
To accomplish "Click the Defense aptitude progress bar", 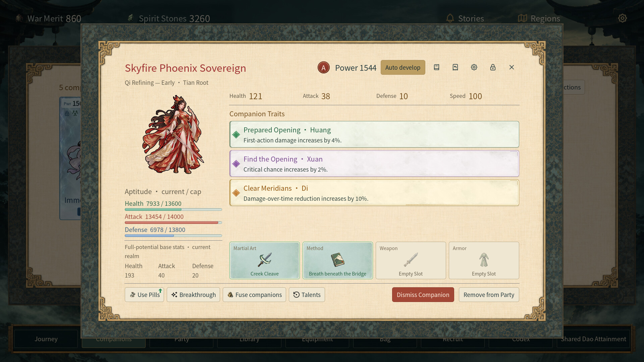I will coord(173,236).
